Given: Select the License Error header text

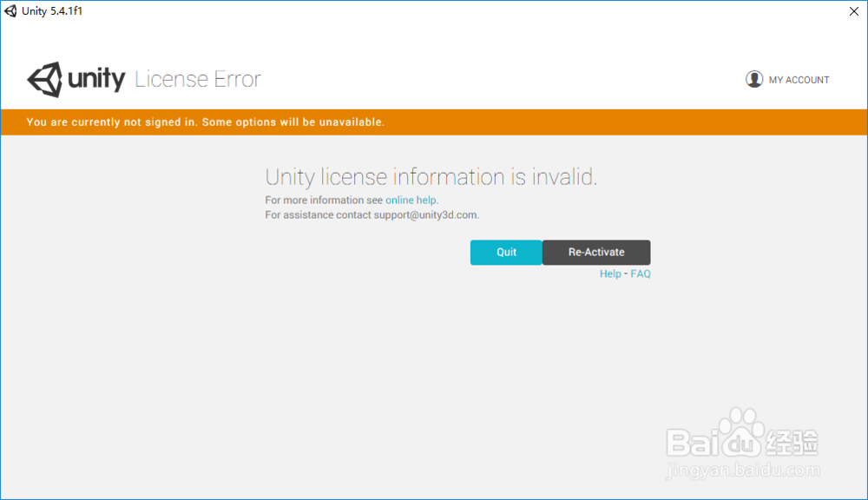Looking at the screenshot, I should coord(197,79).
